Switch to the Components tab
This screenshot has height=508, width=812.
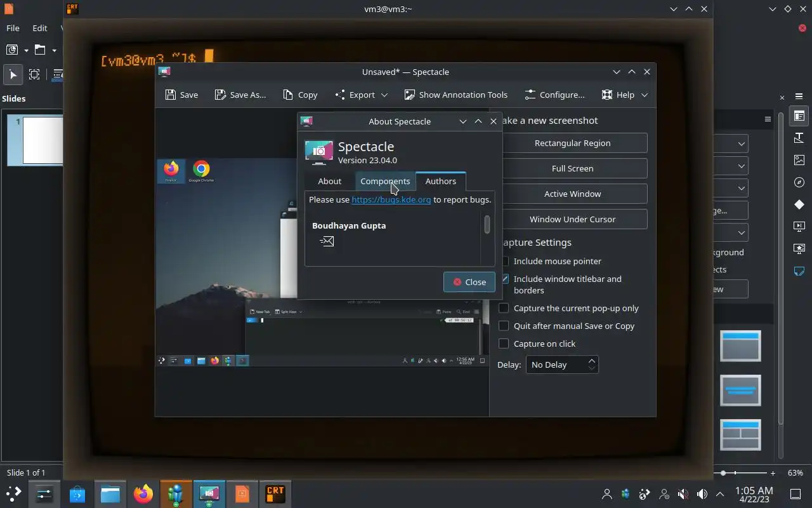click(x=385, y=181)
